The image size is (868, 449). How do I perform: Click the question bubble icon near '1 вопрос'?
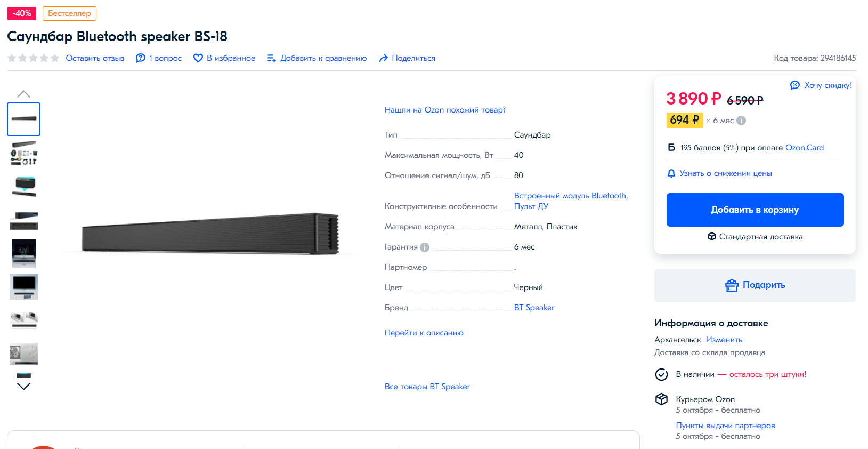[x=141, y=58]
